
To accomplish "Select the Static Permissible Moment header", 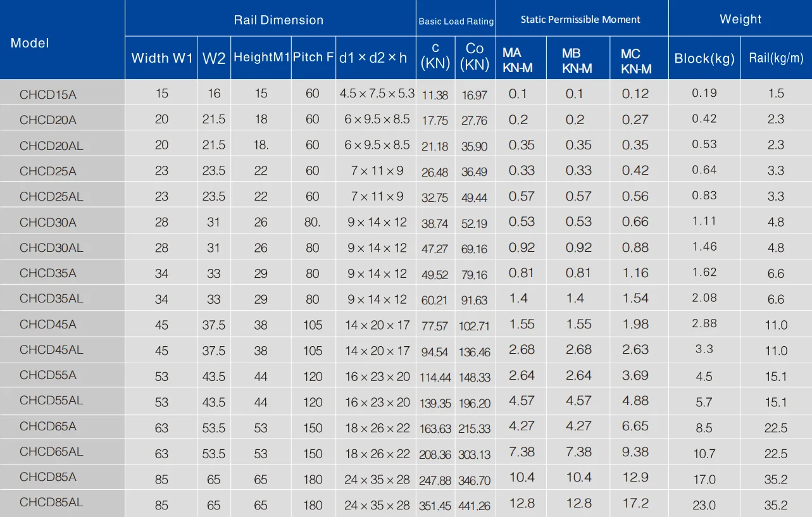I will [580, 20].
